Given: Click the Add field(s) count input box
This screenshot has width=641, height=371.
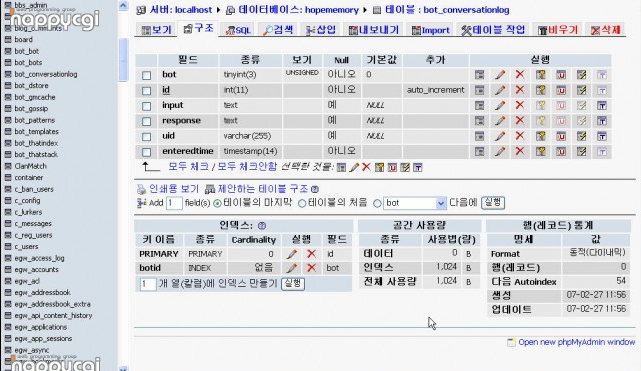Looking at the screenshot, I should click(174, 203).
